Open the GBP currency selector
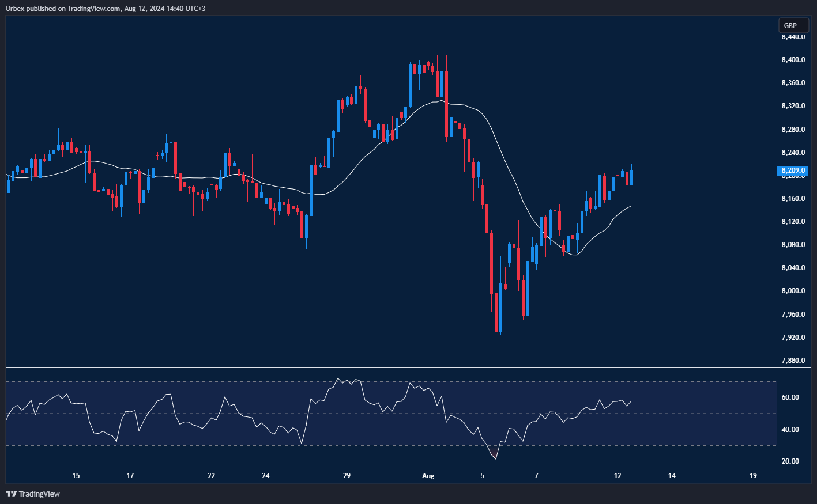Viewport: 817px width, 504px height. coord(790,25)
